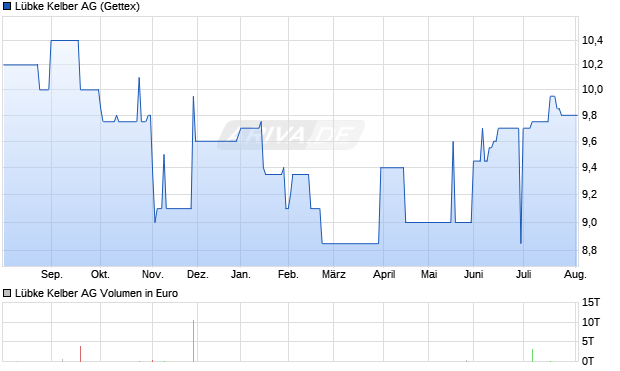Click the 'Lübke Kelber AG Volumen in Euro' label
620x371 pixels.
pyautogui.click(x=96, y=293)
